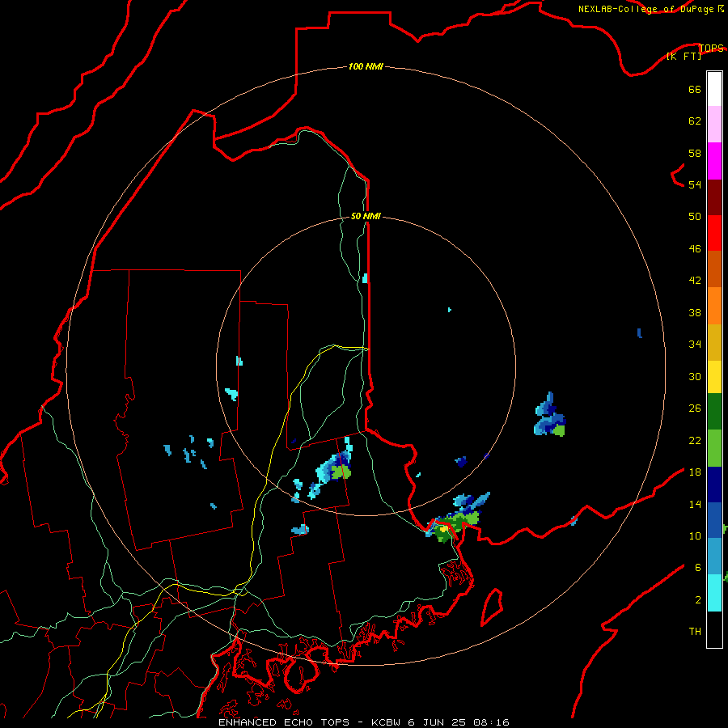728x728 pixels.
Task: Click the '30' legend value
Action: [695, 376]
